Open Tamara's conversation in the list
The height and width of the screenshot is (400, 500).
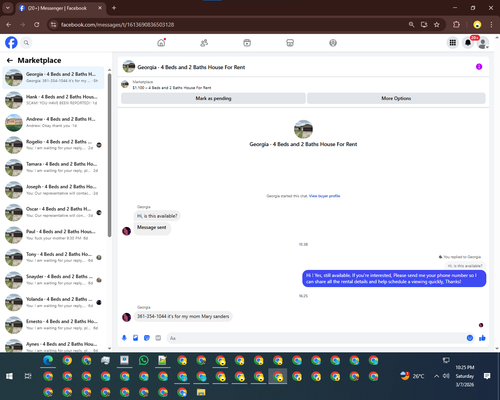pos(53,167)
